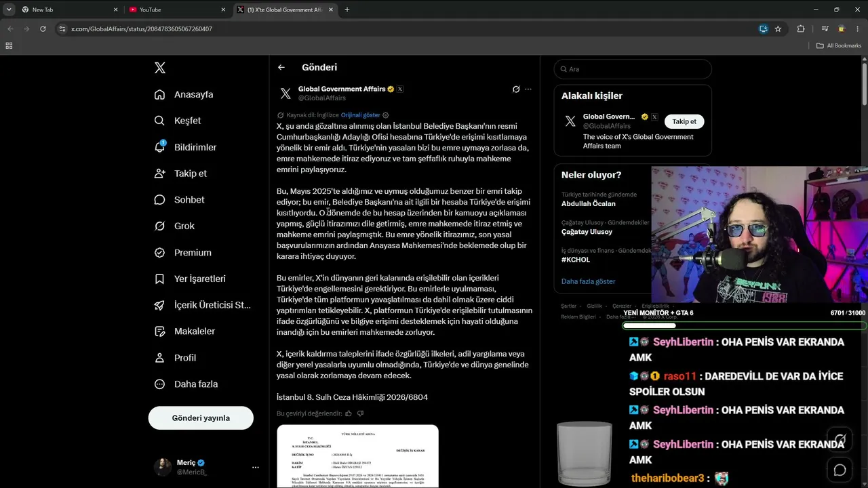Viewport: 868px width, 488px height.
Task: Open the browser Extensions menu
Action: click(x=801, y=29)
